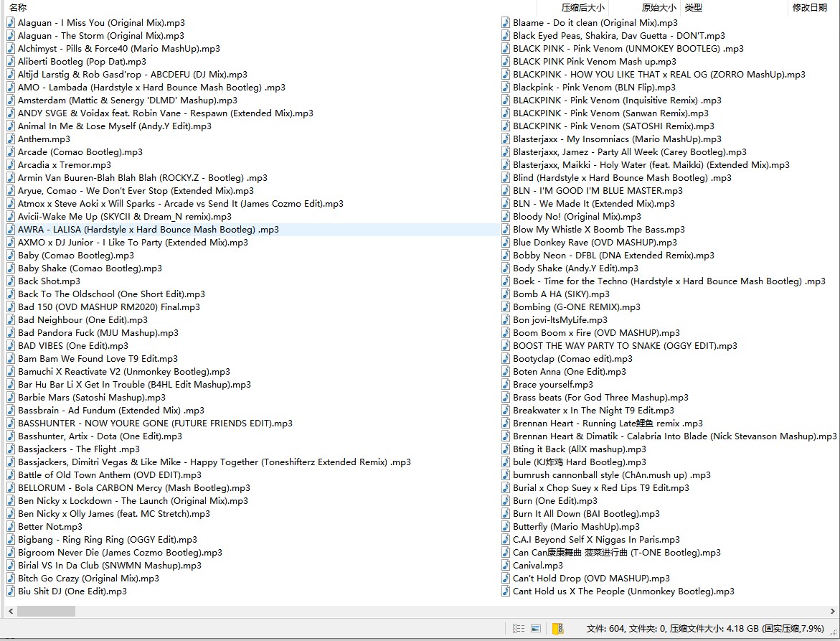
Task: Click the file icon of Better Not.mp3
Action: tap(11, 527)
